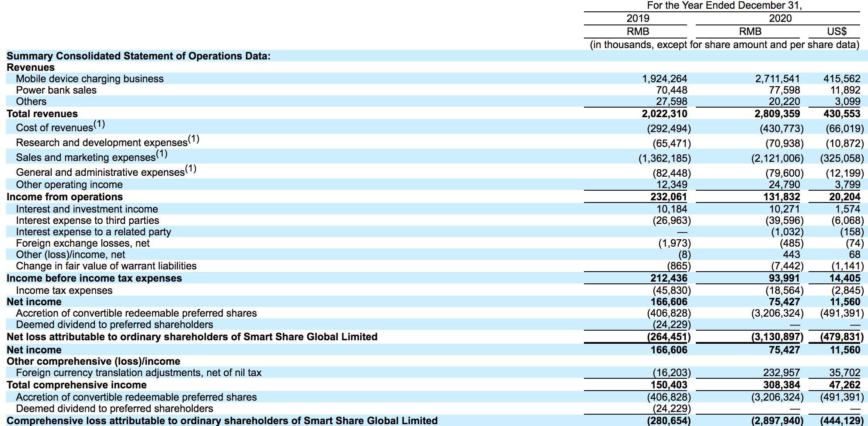Image resolution: width=868 pixels, height=426 pixels.
Task: Select Sales and marketing expenses 2020 value (2,121,006)
Action: tap(777, 158)
